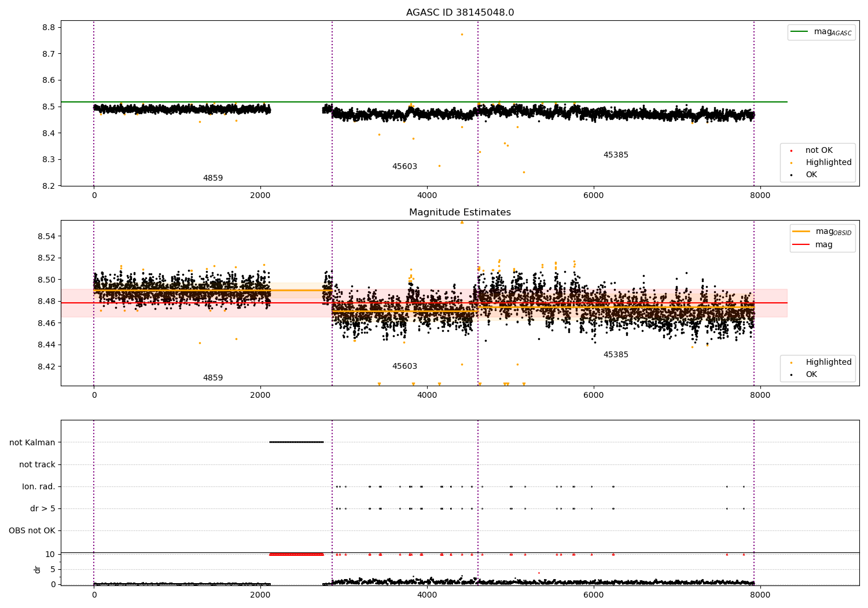Click the orange outlier point near 8.77 magnitude
Viewport: 868px width, 608px height.
(462, 34)
